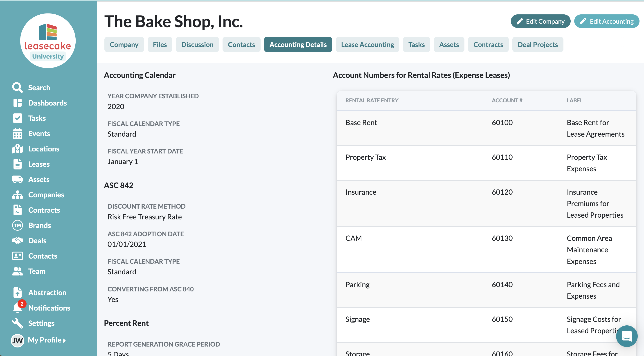Expand the My Profile menu arrow
Image resolution: width=644 pixels, height=356 pixels.
(x=65, y=340)
